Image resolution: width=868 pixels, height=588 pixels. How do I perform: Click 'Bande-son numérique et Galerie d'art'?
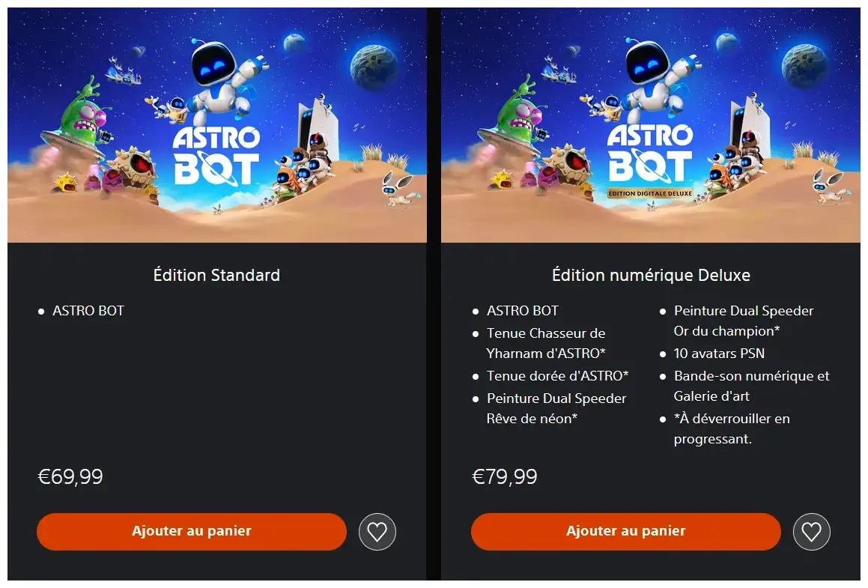point(752,386)
